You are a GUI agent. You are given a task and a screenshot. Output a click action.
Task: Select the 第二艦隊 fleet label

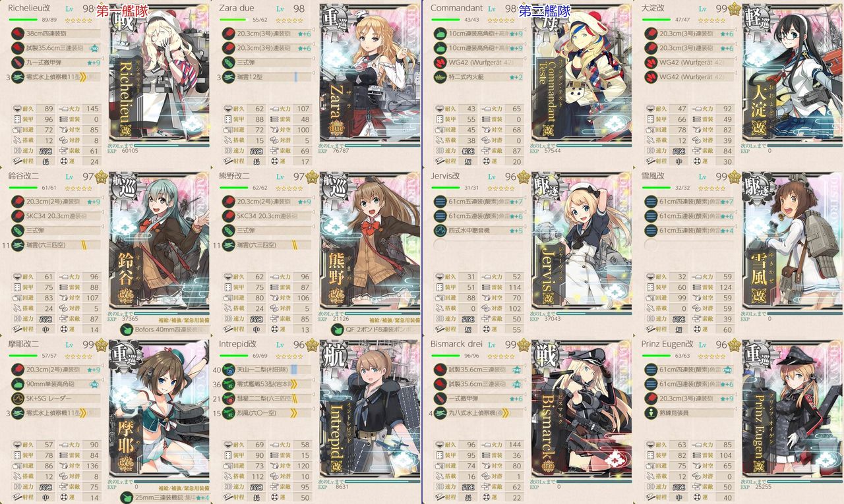point(545,11)
